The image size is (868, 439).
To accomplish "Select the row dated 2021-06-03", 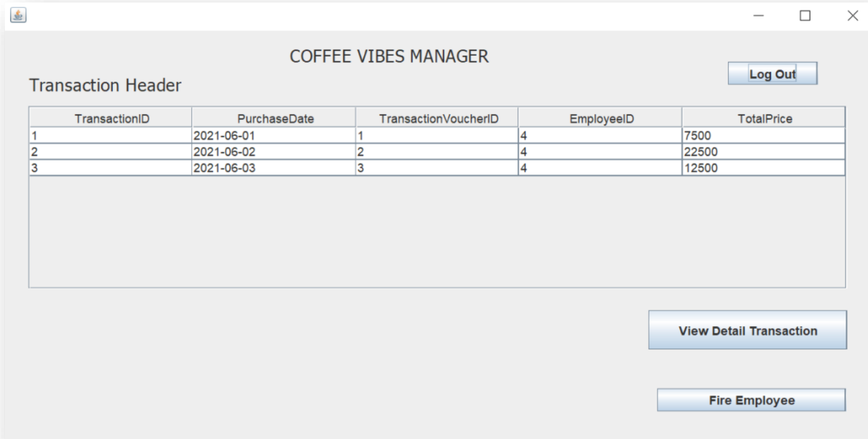I will 274,169.
